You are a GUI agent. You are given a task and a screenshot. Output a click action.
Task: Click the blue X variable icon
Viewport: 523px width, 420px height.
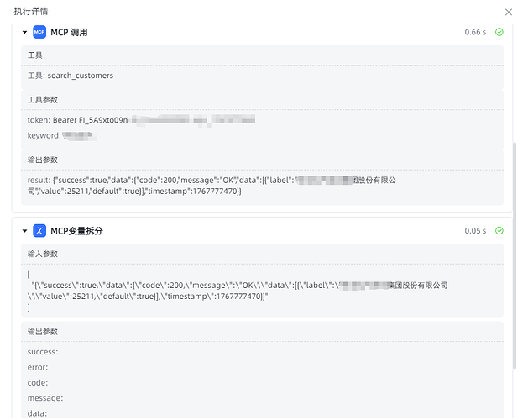click(39, 231)
